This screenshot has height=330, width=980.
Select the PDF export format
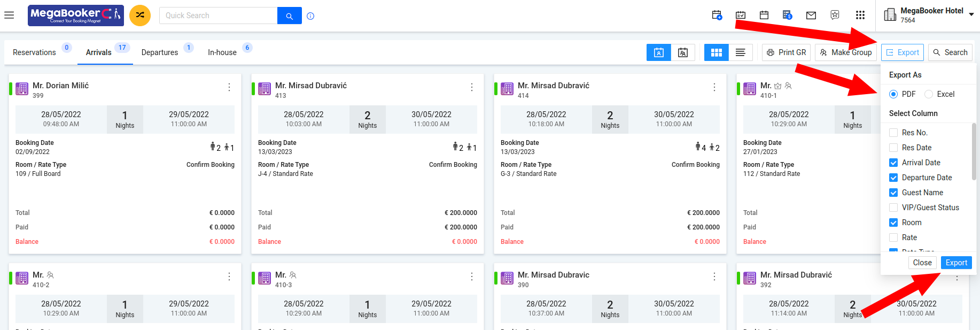pyautogui.click(x=893, y=94)
